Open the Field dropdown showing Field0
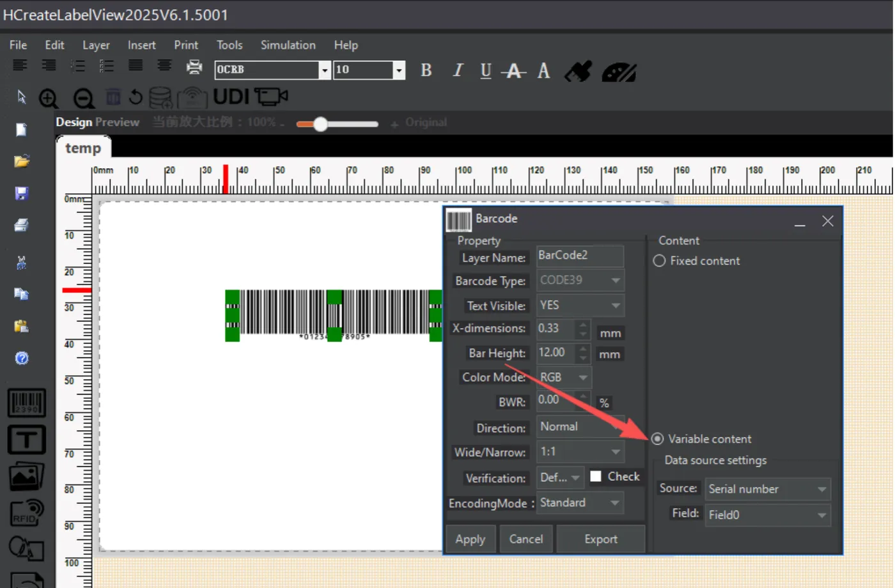 [768, 515]
